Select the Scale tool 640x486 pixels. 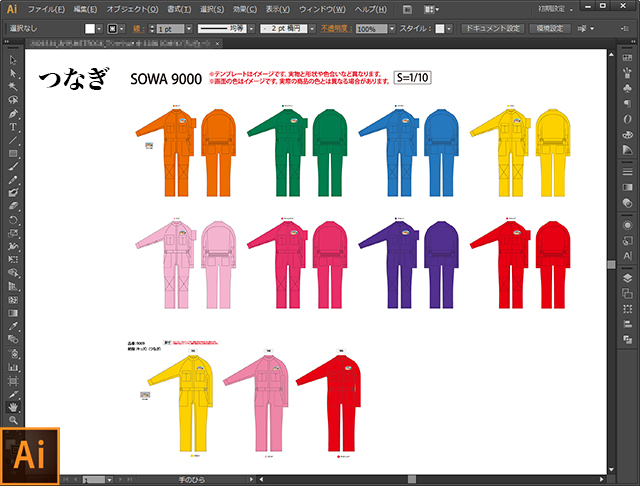click(x=13, y=233)
